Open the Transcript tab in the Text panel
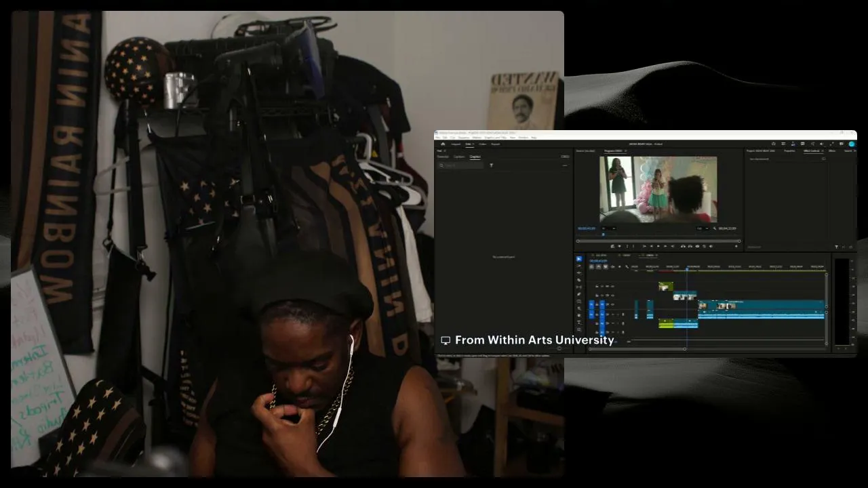This screenshot has height=488, width=868. click(x=443, y=157)
